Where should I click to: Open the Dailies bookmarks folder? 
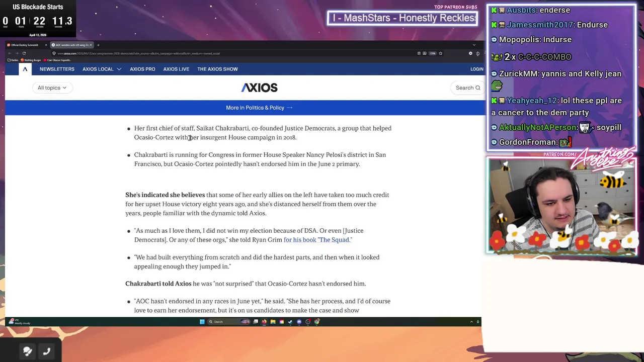[13, 60]
